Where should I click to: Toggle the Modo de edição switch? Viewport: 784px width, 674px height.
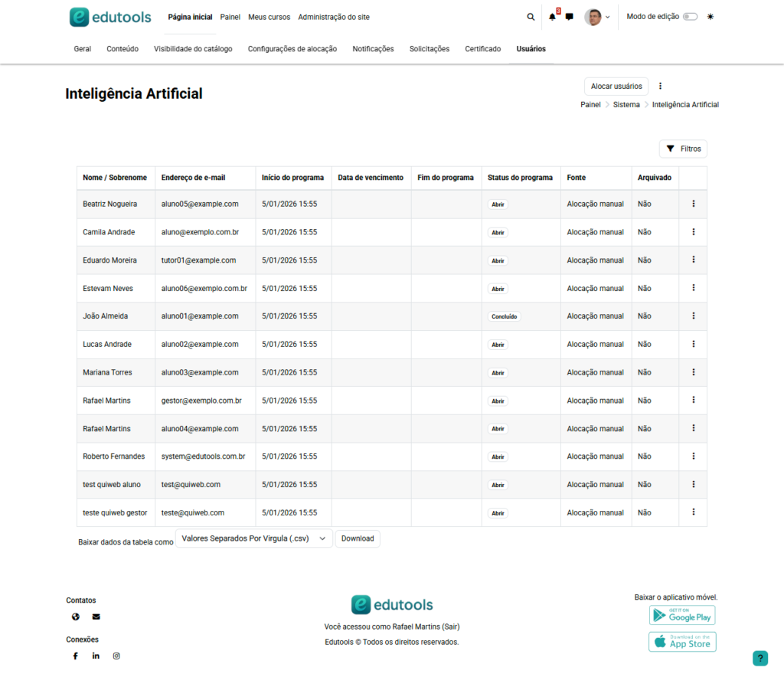coord(690,17)
